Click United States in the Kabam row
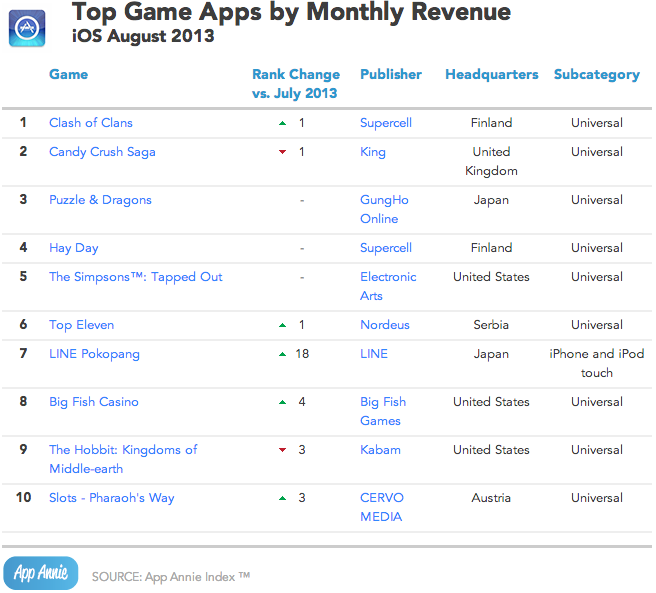 [491, 450]
